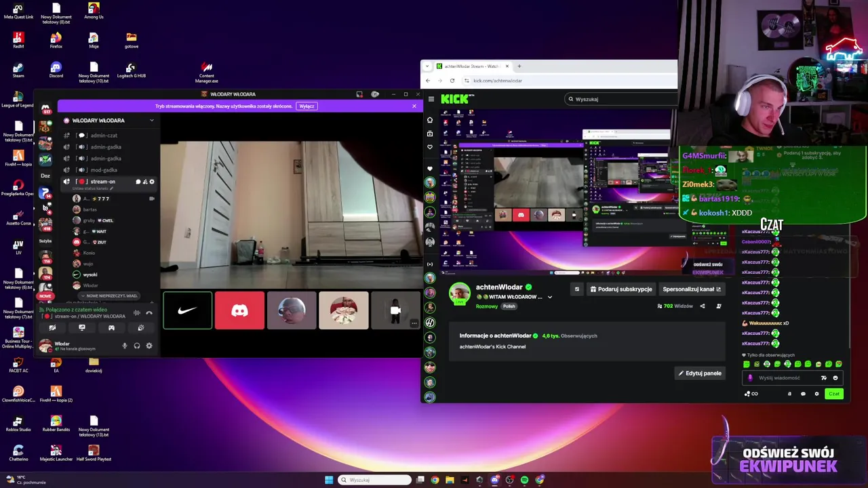Click the Kick search field Wyszukaj
Screen dimensions: 868x488
point(621,99)
